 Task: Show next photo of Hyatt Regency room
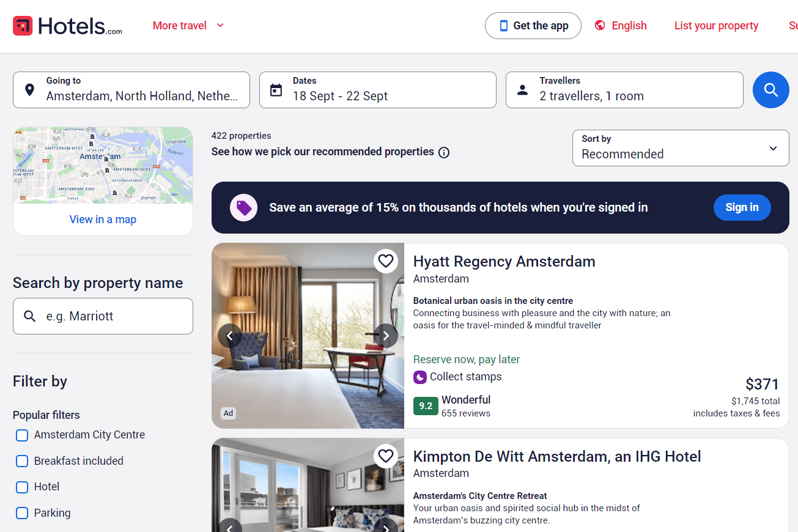[x=386, y=336]
